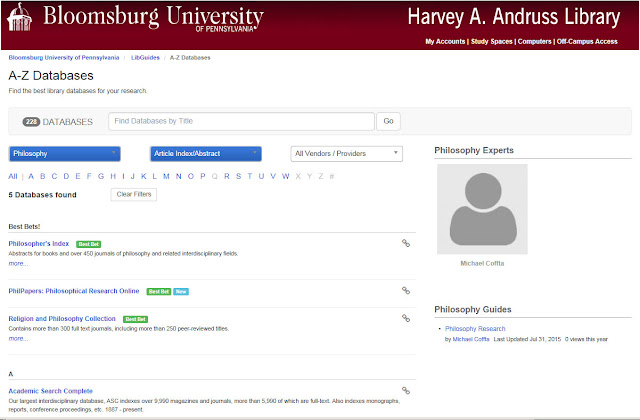Filter databases by letter G
The image size is (640, 420).
pyautogui.click(x=101, y=176)
